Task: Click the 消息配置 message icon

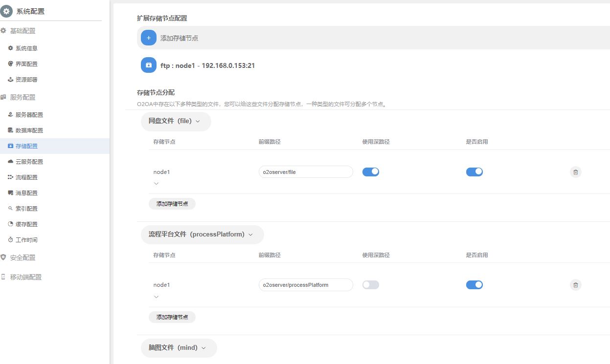Action: (10, 193)
